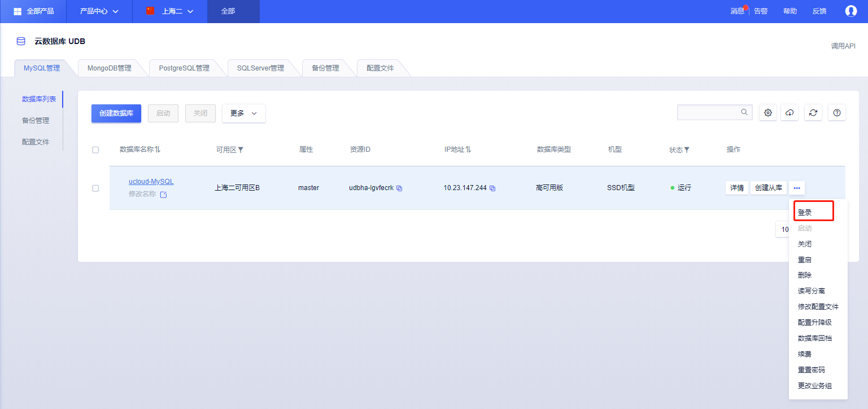Select 重启 from the context menu

(x=805, y=260)
